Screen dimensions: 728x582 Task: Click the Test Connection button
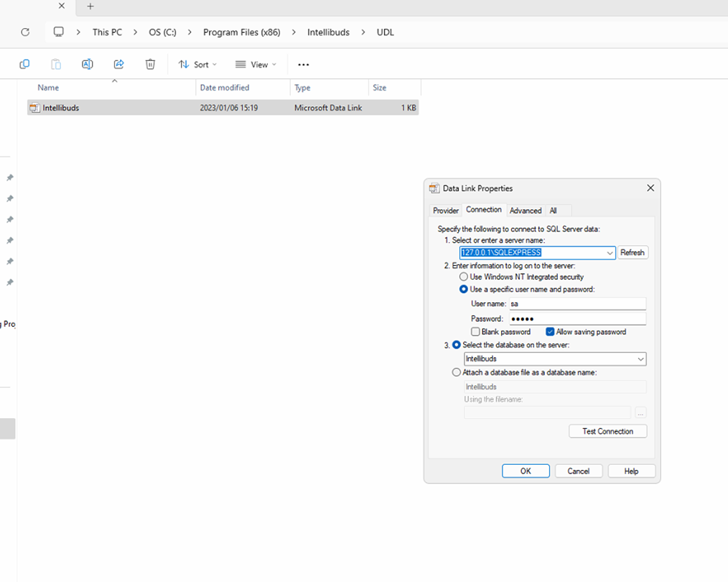(608, 431)
